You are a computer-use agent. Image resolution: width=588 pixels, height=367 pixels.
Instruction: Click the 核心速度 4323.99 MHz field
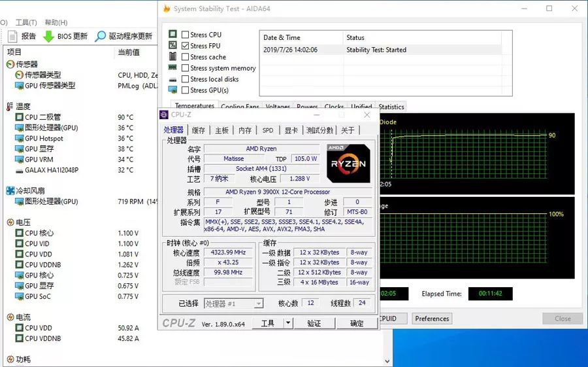(x=228, y=253)
